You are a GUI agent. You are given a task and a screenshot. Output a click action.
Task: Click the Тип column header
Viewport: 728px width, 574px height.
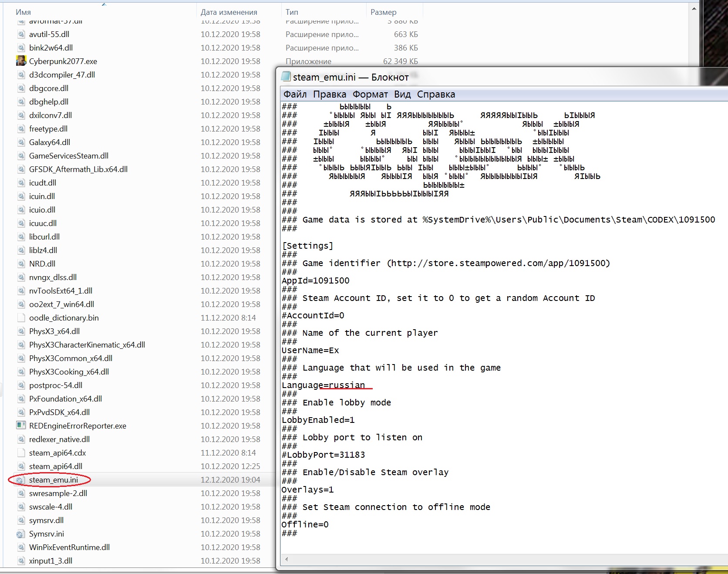(292, 12)
